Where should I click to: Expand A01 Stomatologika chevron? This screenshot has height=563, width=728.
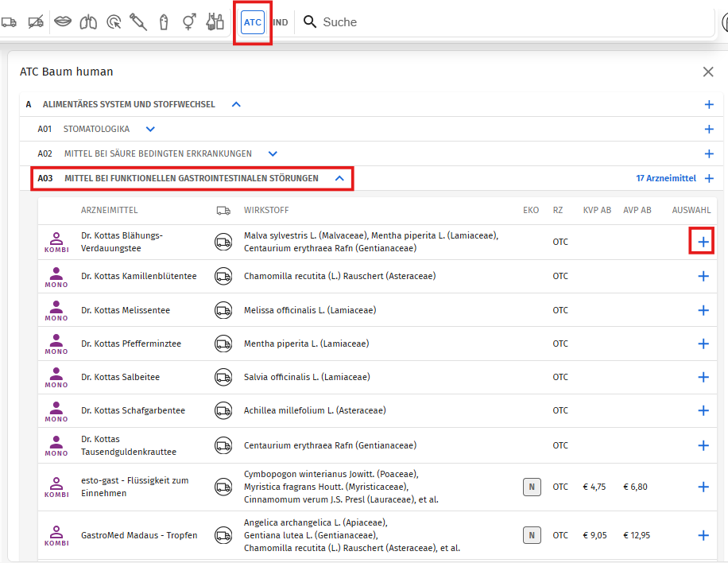click(x=150, y=129)
